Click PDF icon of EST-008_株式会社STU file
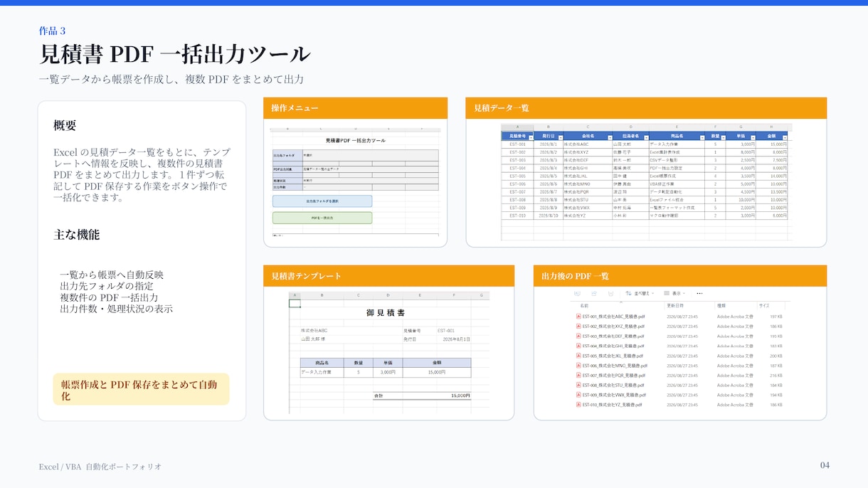 [x=578, y=385]
